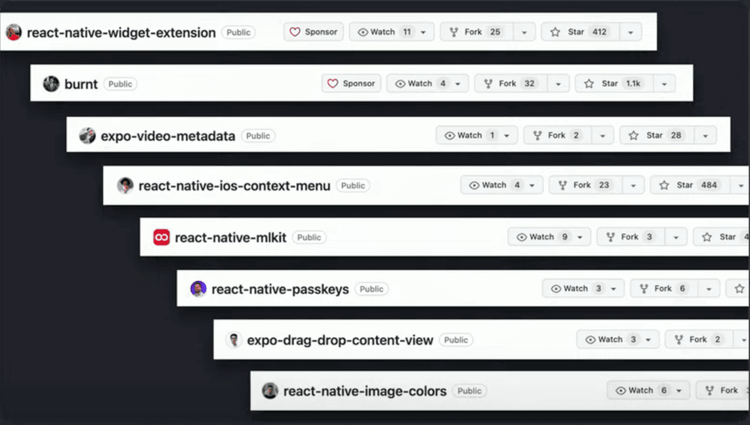Star the expo-video-metadata repository
The image size is (750, 425).
[657, 135]
